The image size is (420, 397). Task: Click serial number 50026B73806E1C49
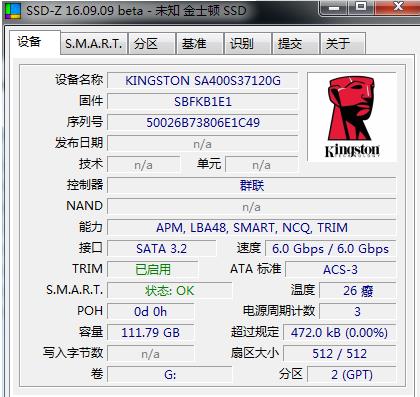pos(203,123)
